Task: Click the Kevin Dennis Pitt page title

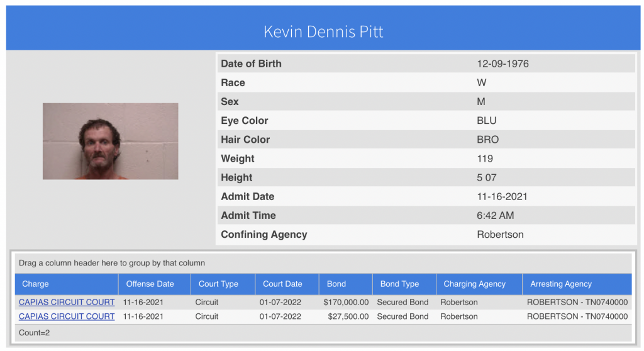Action: tap(323, 31)
